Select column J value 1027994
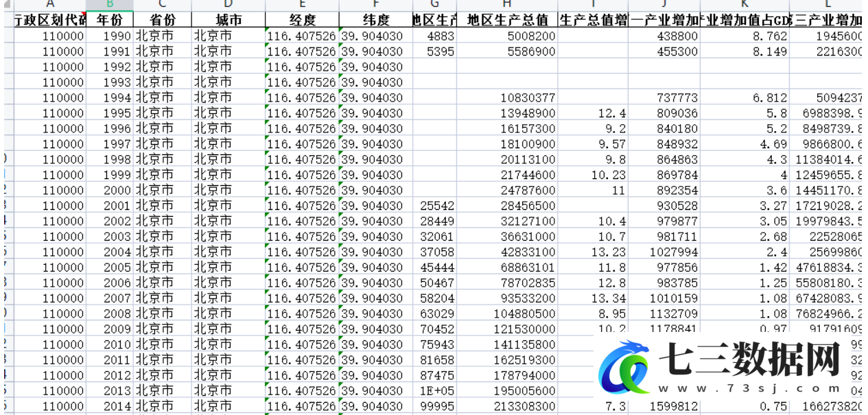The height and width of the screenshot is (415, 868). click(664, 252)
